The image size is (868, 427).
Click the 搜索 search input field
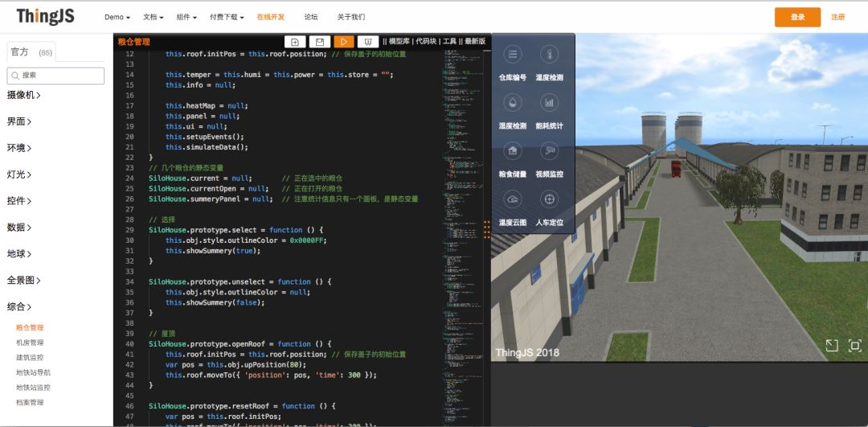click(55, 76)
